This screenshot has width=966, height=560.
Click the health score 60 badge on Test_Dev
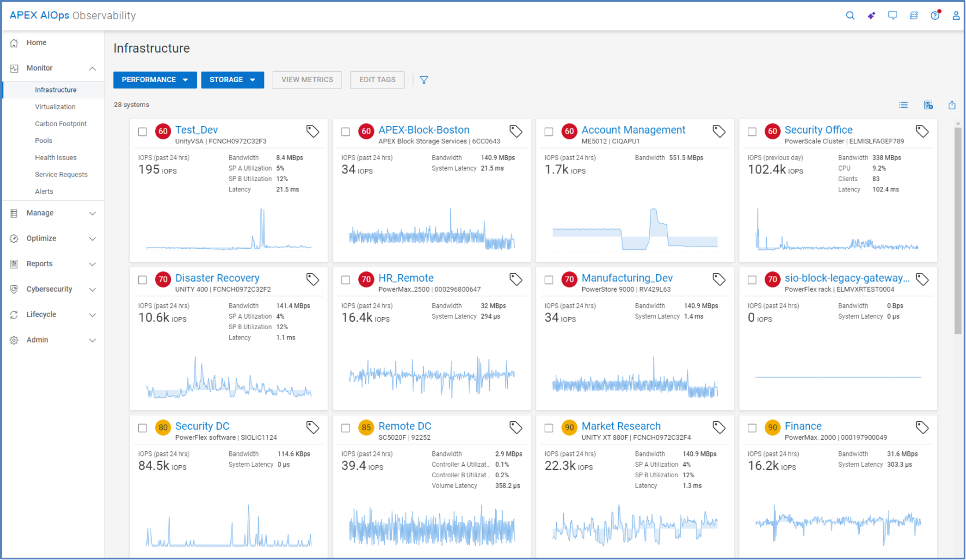point(163,131)
